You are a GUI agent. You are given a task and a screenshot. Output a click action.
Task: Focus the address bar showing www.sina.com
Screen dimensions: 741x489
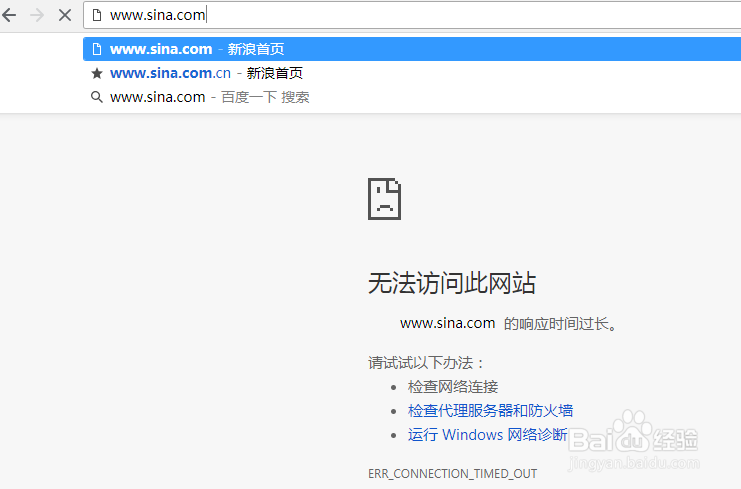point(412,15)
